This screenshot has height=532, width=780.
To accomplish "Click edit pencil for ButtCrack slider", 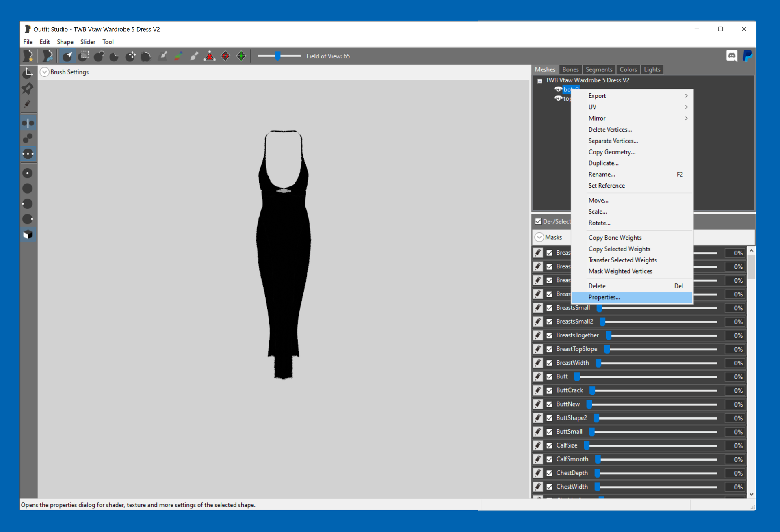I will pos(538,390).
